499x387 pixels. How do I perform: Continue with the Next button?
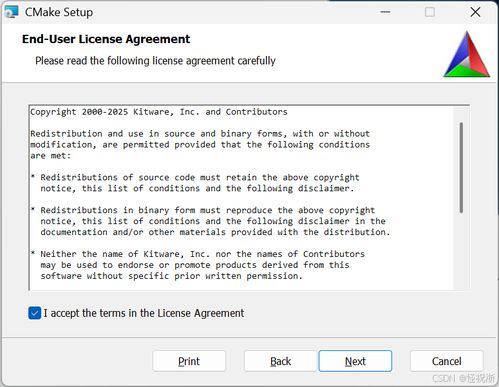click(x=355, y=361)
